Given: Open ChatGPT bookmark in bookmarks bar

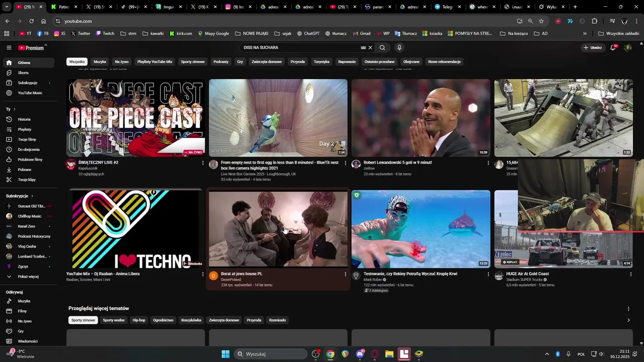Looking at the screenshot, I should pyautogui.click(x=308, y=34).
